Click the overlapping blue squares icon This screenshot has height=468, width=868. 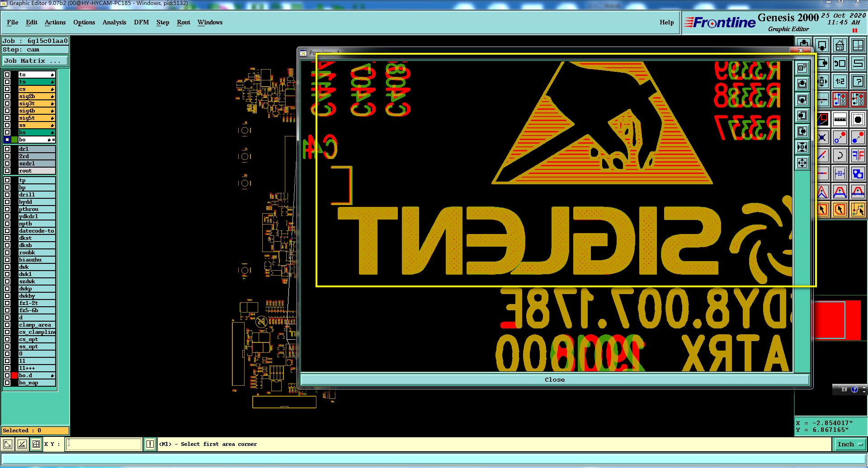coord(858,173)
